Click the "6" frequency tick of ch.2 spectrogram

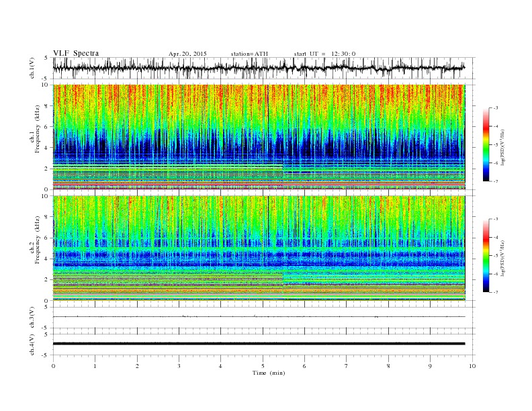click(47, 238)
